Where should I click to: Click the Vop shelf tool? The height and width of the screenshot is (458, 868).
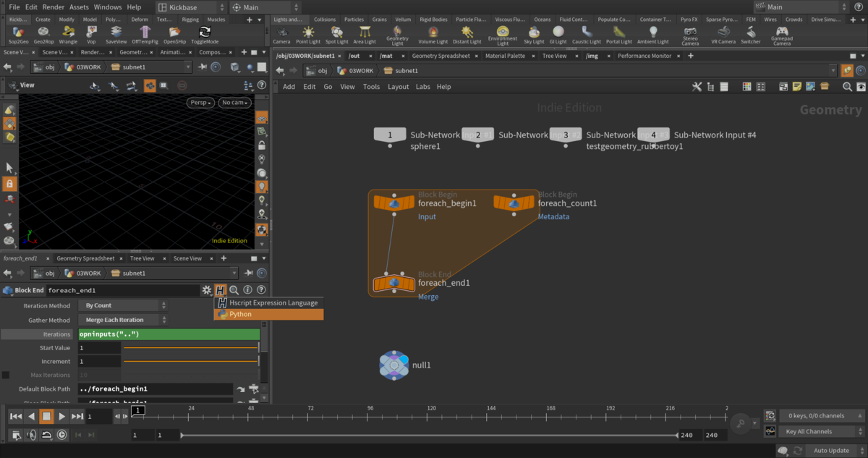[92, 35]
